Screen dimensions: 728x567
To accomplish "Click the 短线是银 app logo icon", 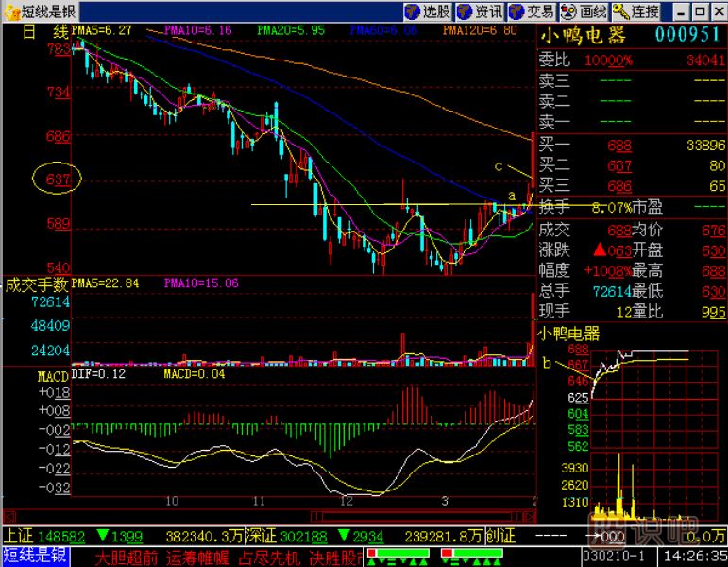I will click(10, 11).
